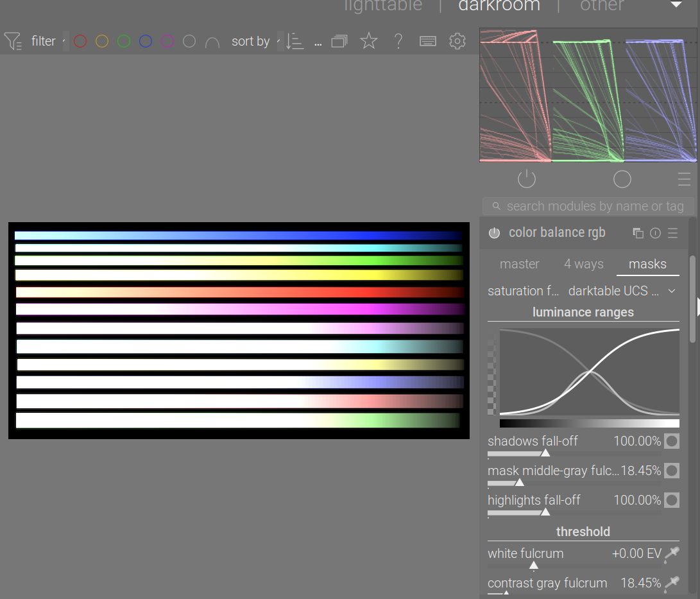Expand the darktable UCS saturation formula dropdown
The width and height of the screenshot is (700, 599).
[x=672, y=291]
